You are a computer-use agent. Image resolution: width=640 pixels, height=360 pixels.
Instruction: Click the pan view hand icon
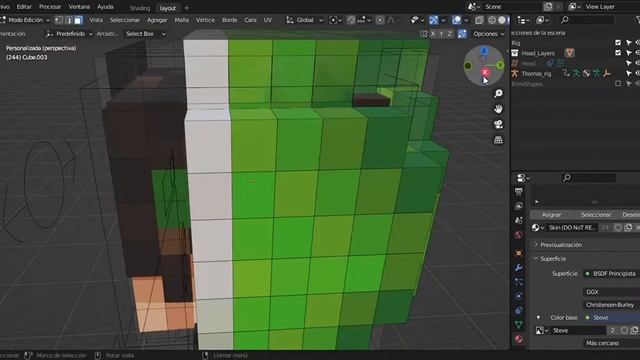point(498,109)
